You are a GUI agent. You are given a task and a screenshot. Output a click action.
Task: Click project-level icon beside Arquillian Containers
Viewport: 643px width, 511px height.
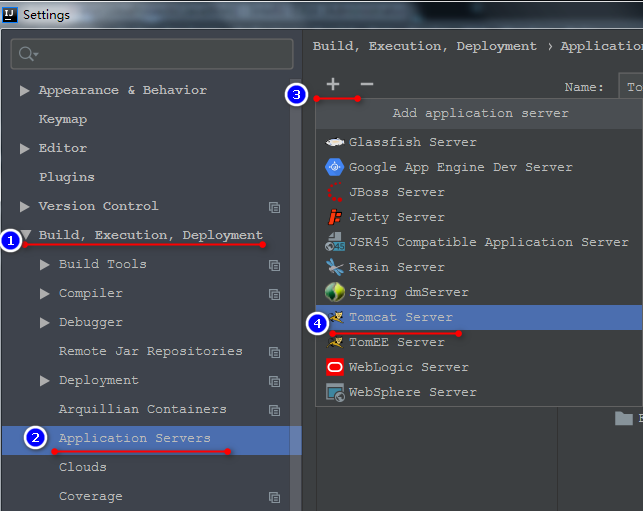pos(274,410)
